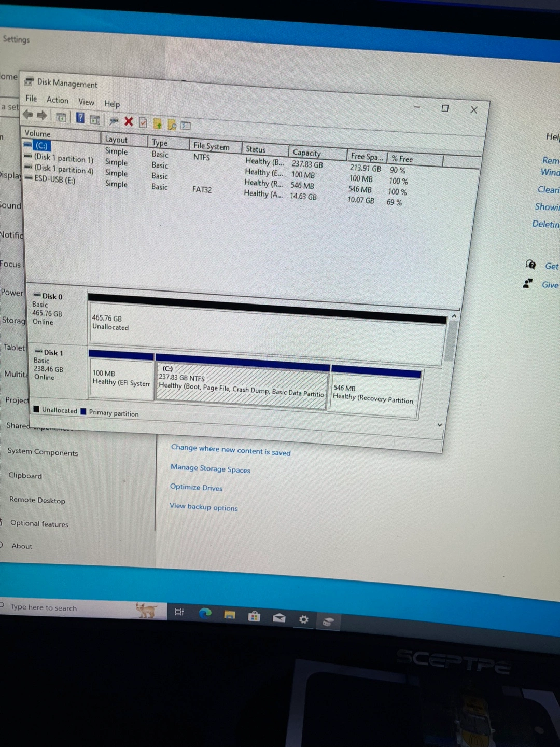Click the connect drive toolbar icon
This screenshot has height=747, width=560.
coord(114,121)
